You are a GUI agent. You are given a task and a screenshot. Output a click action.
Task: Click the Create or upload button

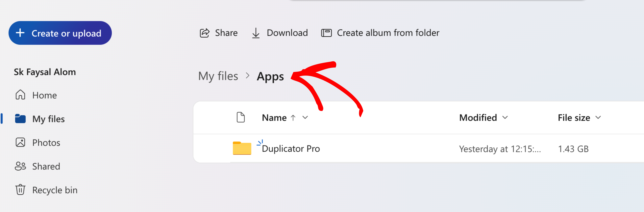click(x=60, y=33)
